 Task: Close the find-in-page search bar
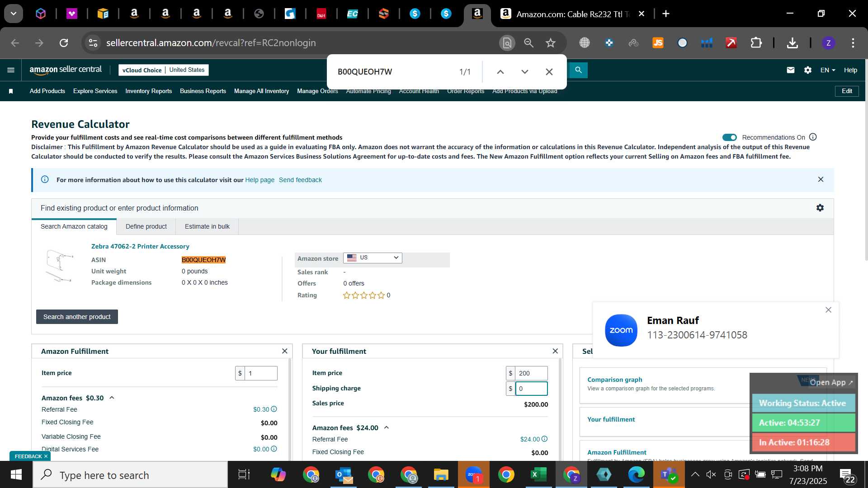pyautogui.click(x=549, y=72)
